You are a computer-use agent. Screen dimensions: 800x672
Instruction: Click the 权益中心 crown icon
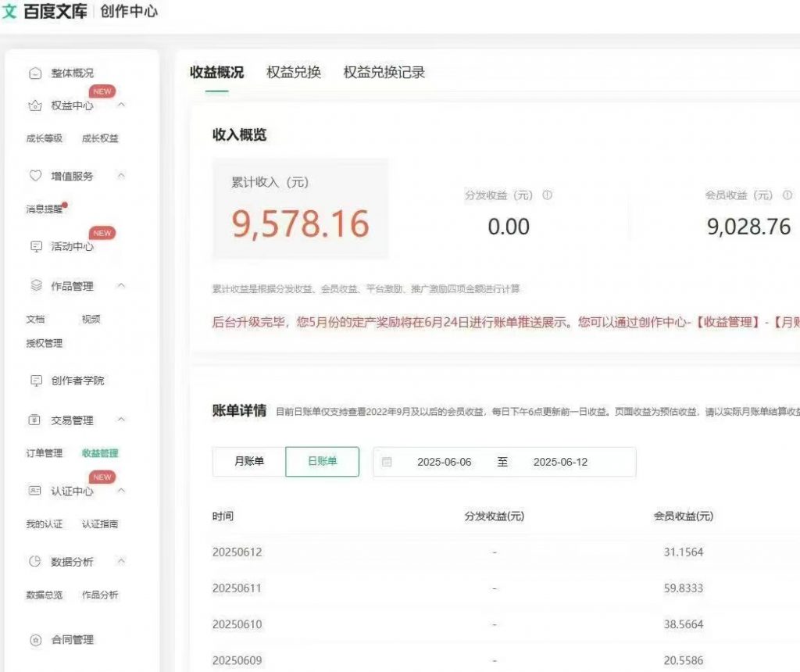coord(34,105)
